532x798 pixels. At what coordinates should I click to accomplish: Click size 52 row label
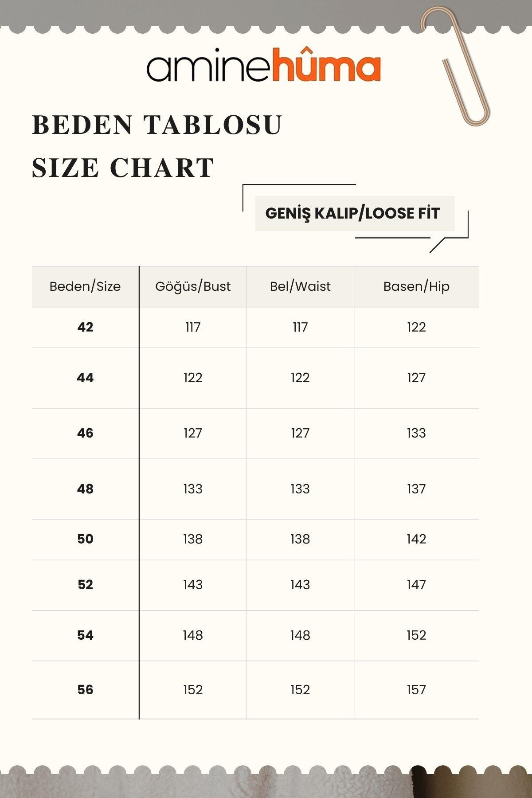point(85,585)
